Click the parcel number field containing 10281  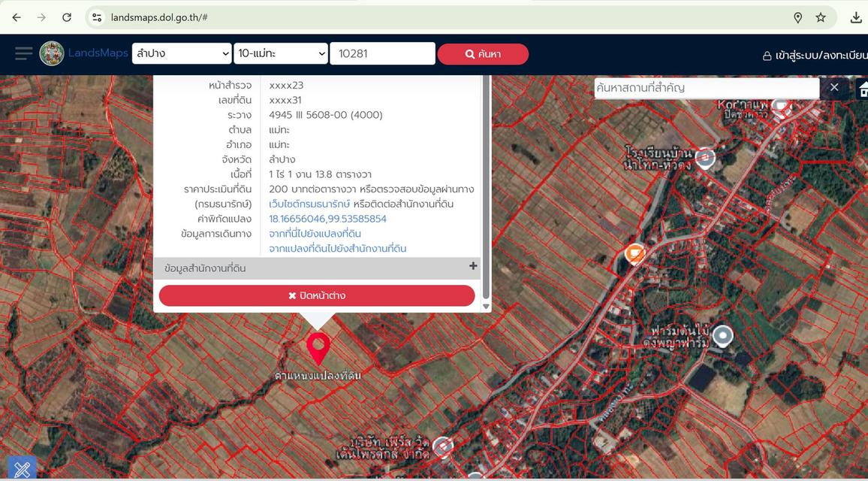382,54
